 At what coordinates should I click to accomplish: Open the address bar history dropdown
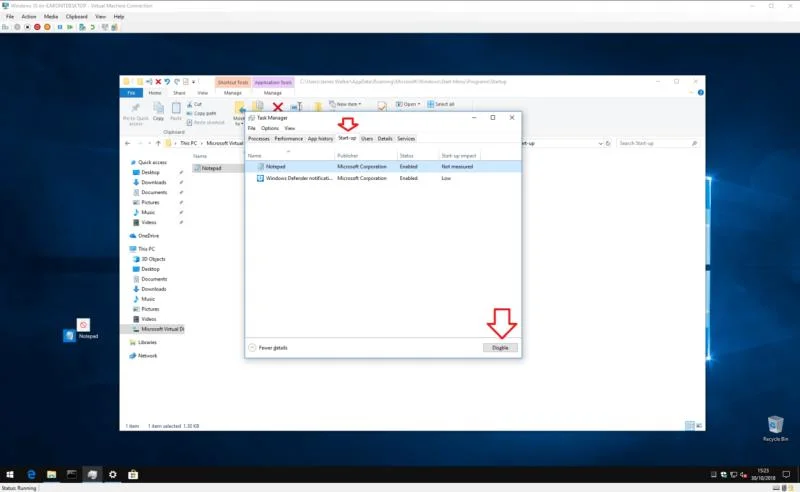[x=600, y=143]
